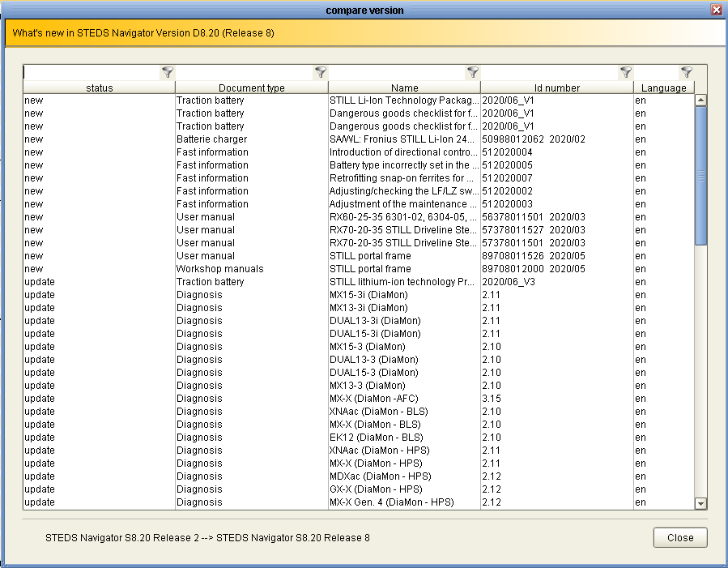The height and width of the screenshot is (568, 728).
Task: Select the RX60-25-35 6301-02 user manual row
Action: (x=359, y=217)
